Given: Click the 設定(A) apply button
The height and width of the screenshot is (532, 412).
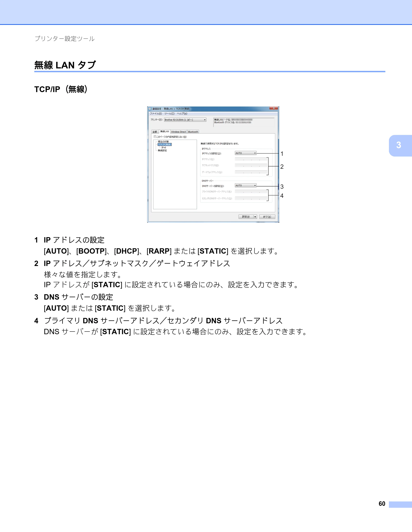Looking at the screenshot, I should 246,217.
